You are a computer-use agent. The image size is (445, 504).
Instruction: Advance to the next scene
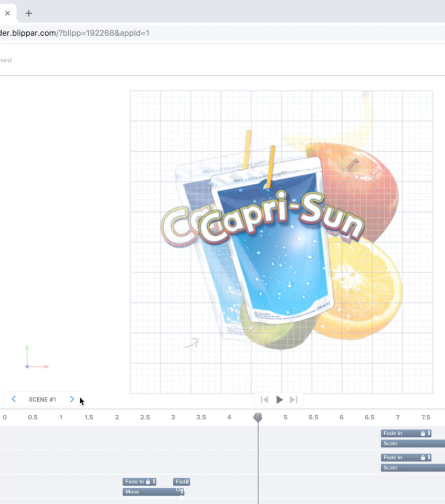tap(72, 399)
